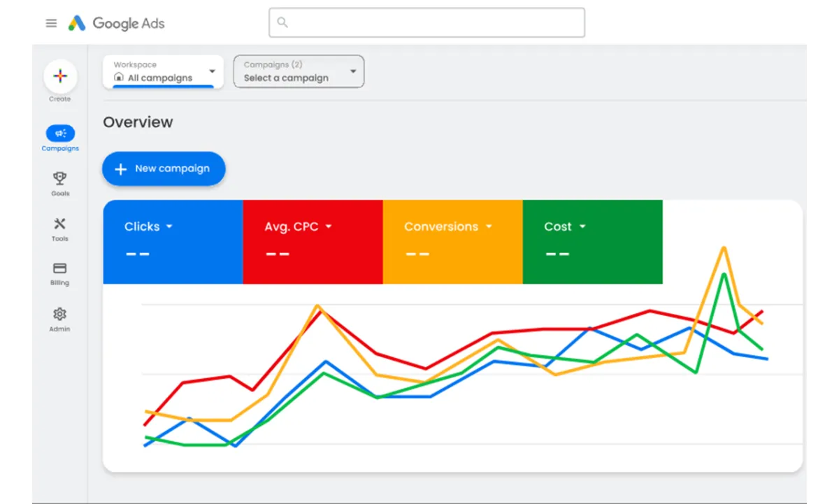Open the Avg. CPC metric dropdown arrow
839x504 pixels.
coord(329,226)
